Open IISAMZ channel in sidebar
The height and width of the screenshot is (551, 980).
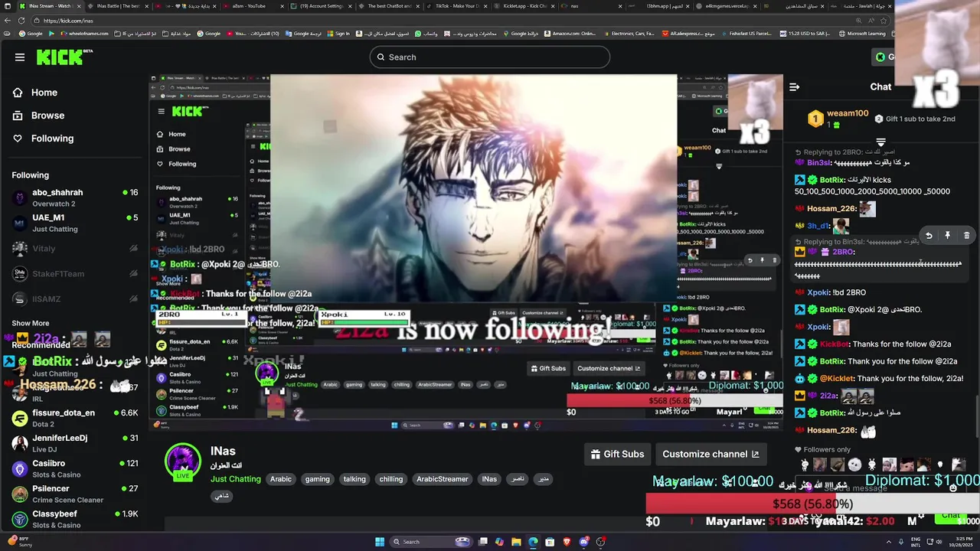(74, 299)
